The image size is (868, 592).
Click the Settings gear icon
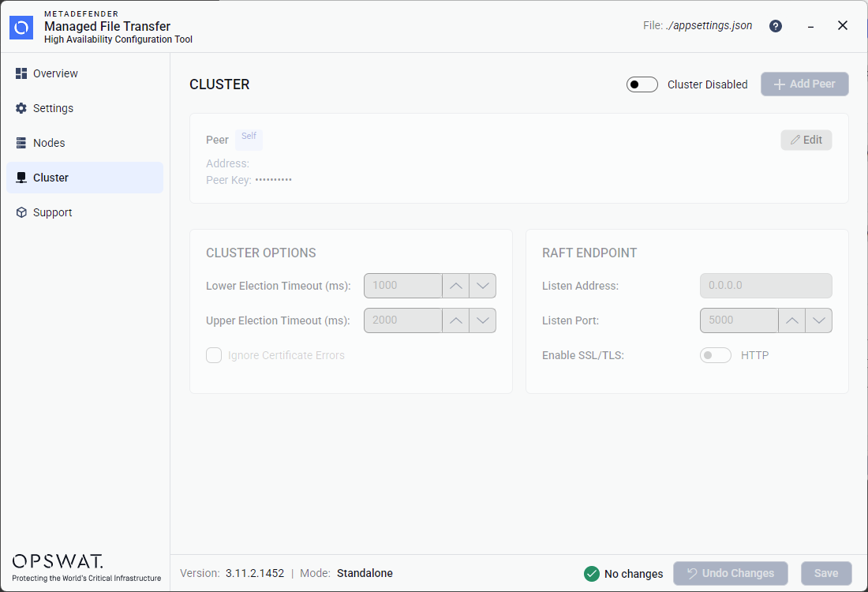21,109
